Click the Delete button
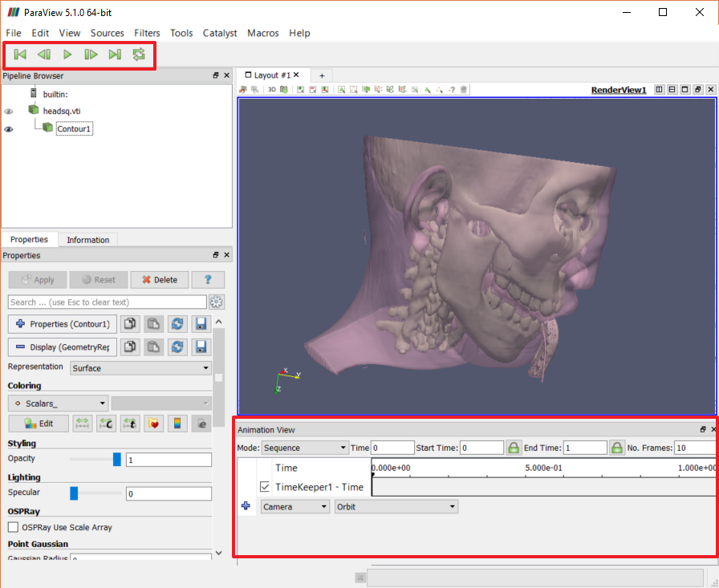This screenshot has width=719, height=588. (159, 280)
